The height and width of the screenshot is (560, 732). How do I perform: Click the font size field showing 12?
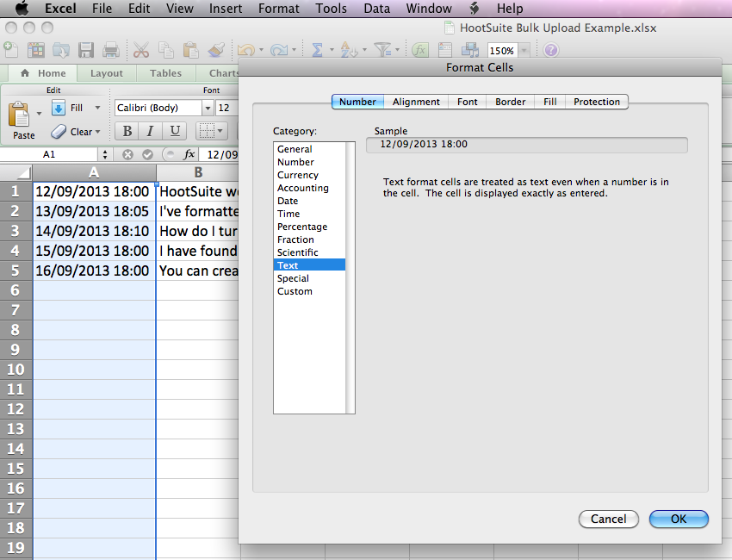(x=227, y=109)
